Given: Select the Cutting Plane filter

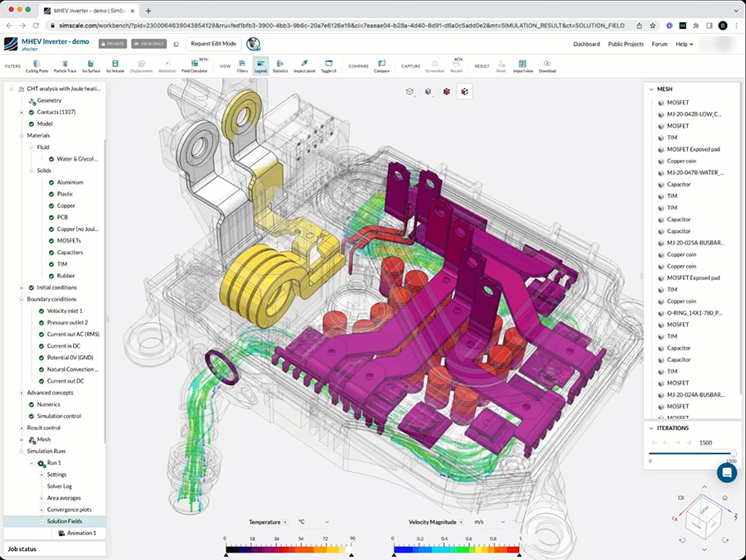Looking at the screenshot, I should [36, 66].
